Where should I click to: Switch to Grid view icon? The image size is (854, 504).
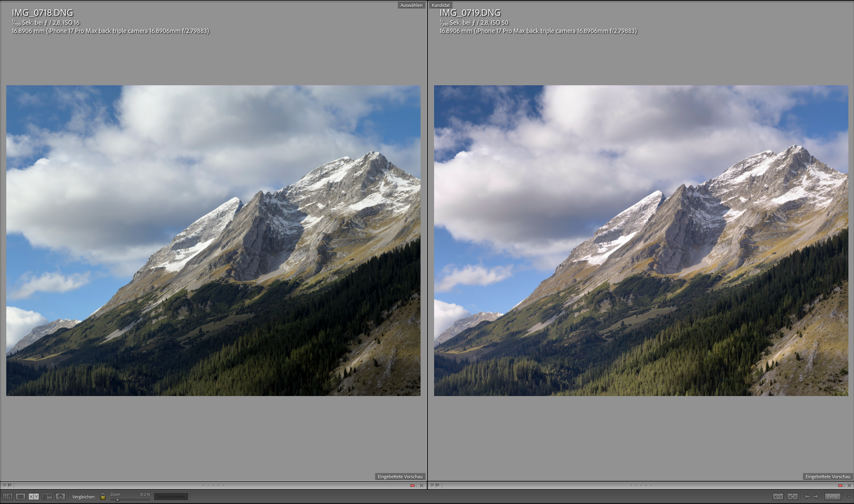click(x=8, y=496)
